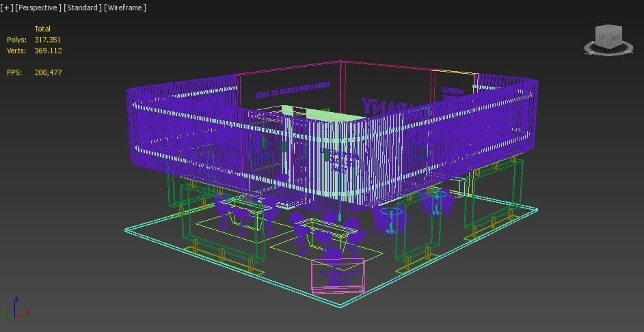The height and width of the screenshot is (332, 644).
Task: Open the Wireframe display mode menu
Action: click(x=125, y=8)
